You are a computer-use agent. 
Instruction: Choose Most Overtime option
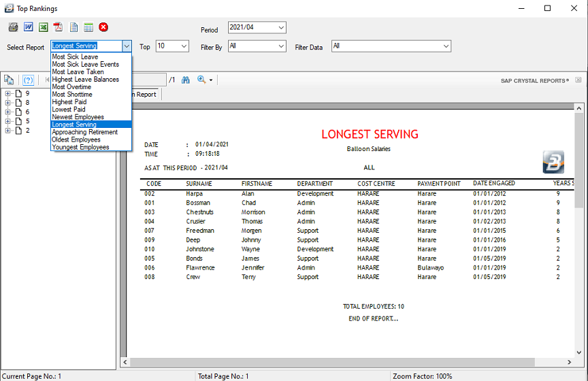point(91,86)
